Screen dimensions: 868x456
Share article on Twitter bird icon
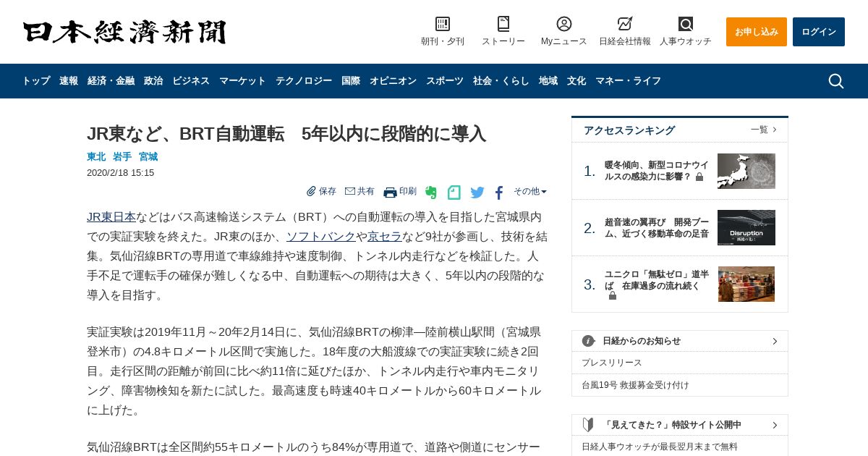click(x=477, y=193)
